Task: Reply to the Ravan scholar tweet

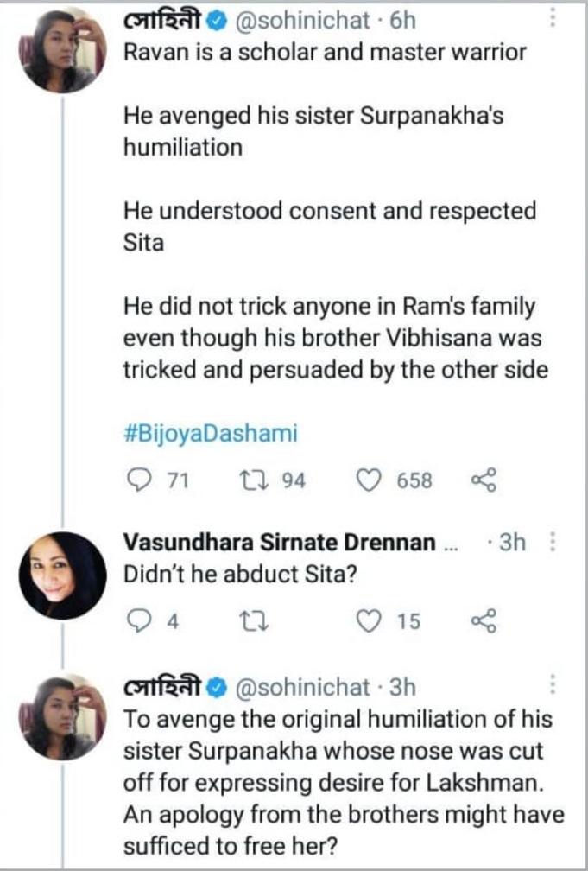Action: tap(138, 480)
